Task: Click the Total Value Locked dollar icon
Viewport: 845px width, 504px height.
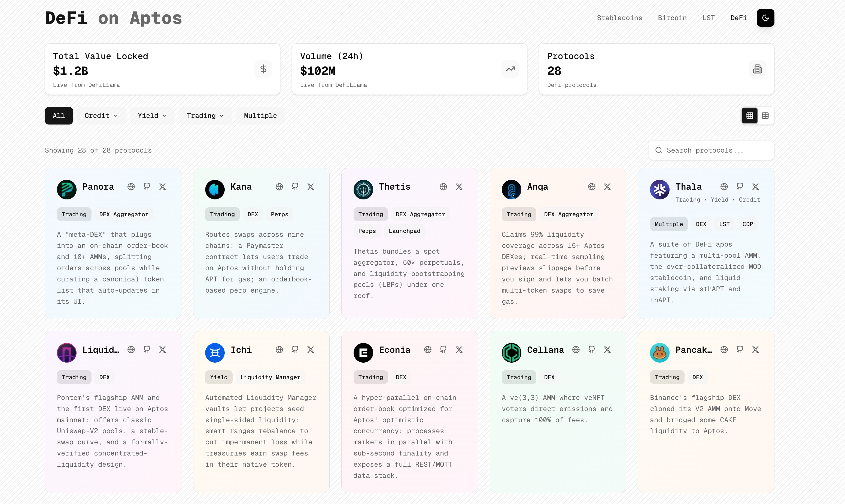Action: 263,69
